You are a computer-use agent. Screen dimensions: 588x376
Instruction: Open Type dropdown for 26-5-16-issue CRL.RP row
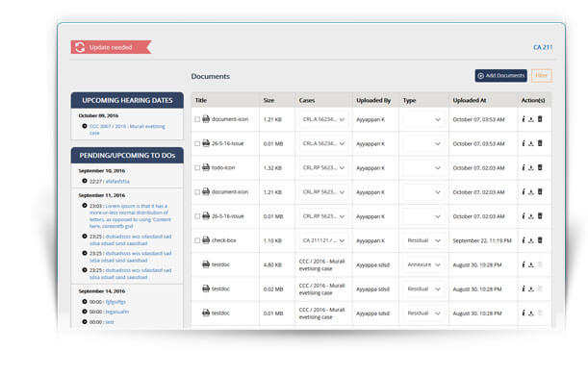[423, 216]
